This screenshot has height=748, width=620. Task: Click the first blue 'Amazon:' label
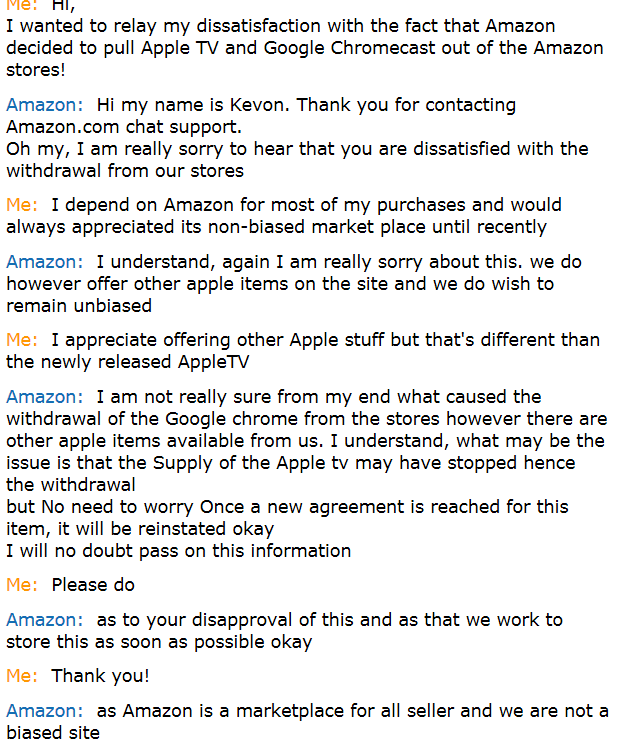[44, 104]
